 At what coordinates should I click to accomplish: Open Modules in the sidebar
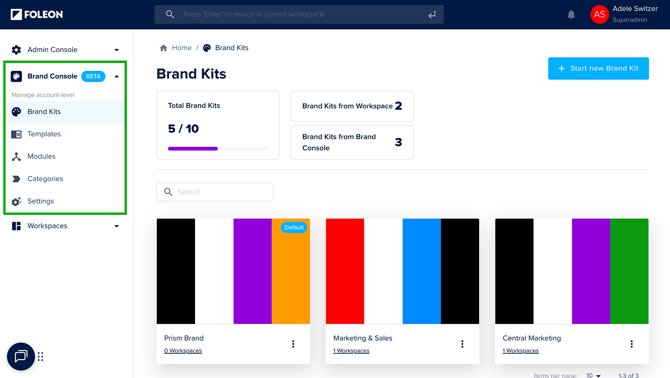tap(65, 157)
